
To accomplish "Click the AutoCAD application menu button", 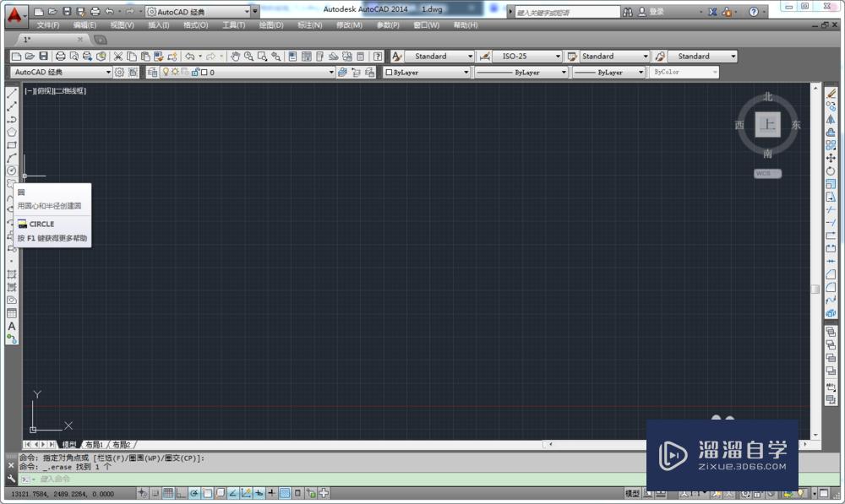I will (x=14, y=15).
